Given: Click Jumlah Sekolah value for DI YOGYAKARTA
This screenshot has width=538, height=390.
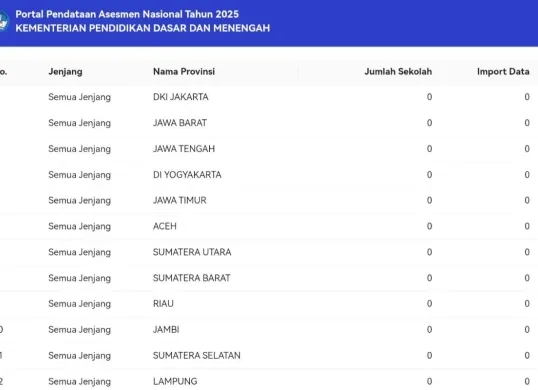Looking at the screenshot, I should click(x=429, y=175).
